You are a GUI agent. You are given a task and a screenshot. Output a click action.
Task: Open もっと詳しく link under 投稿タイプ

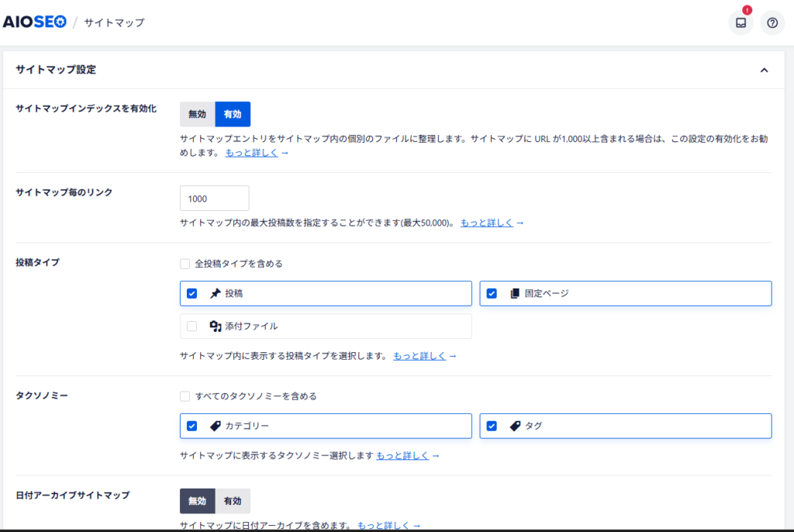pyautogui.click(x=419, y=356)
